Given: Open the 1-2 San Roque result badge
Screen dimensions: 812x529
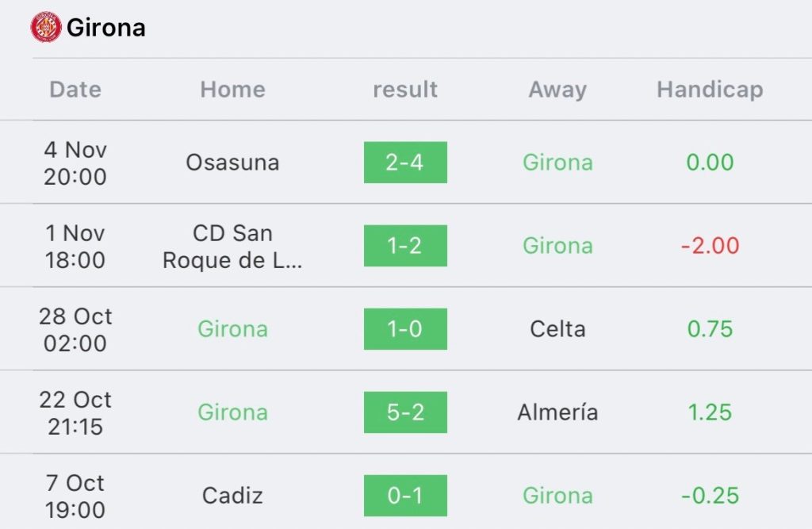Looking at the screenshot, I should tap(405, 246).
